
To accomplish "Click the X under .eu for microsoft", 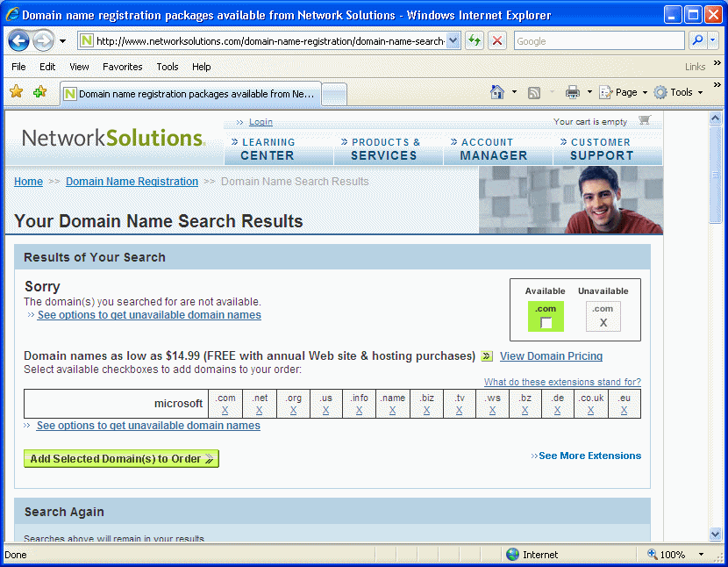I will click(624, 411).
